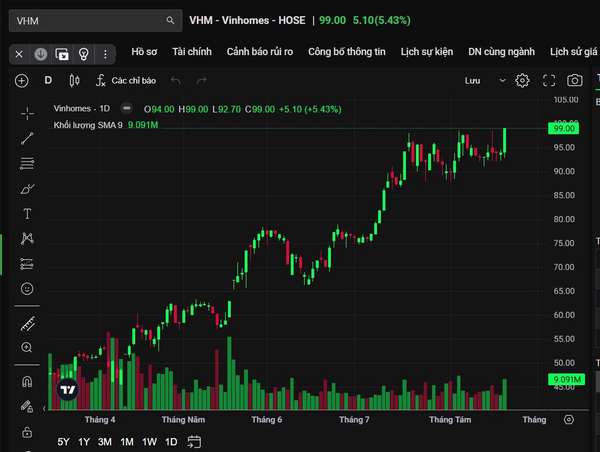600x452 pixels.
Task: Click the add symbol plus-circle icon
Action: (x=22, y=81)
